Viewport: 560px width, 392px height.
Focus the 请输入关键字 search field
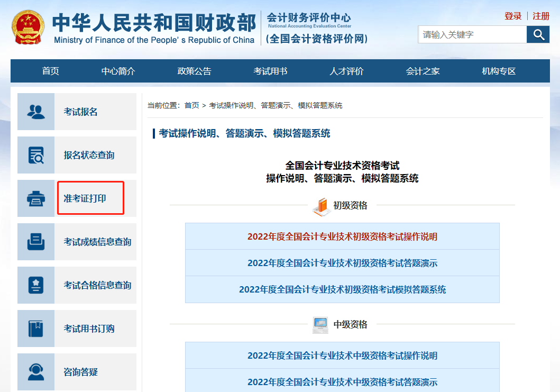[472, 35]
